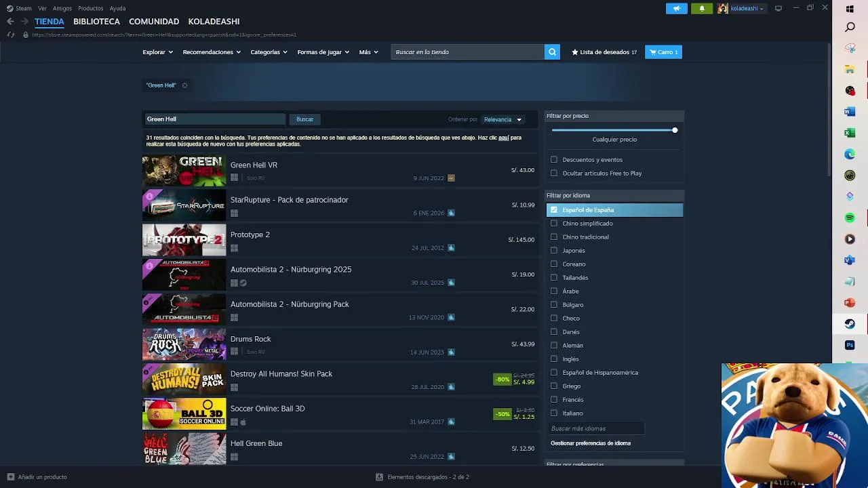This screenshot has height=488, width=868.
Task: Open File Explorer from the taskbar
Action: point(850,69)
